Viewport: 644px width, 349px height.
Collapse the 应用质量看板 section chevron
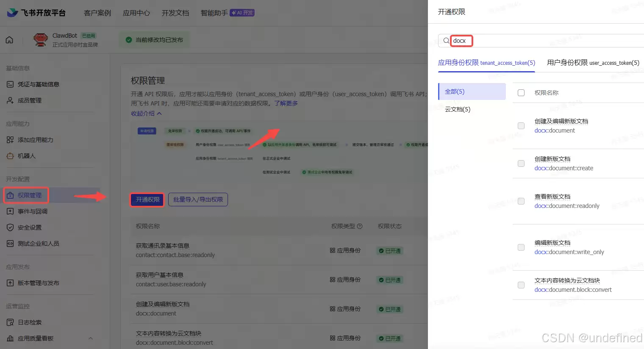click(x=90, y=338)
